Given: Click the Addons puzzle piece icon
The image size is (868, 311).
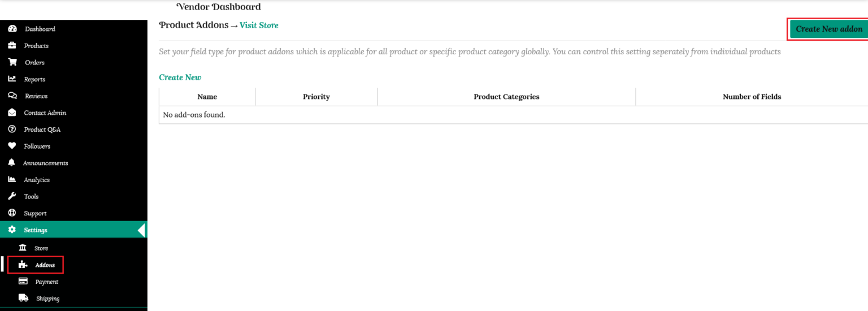Looking at the screenshot, I should [x=23, y=265].
